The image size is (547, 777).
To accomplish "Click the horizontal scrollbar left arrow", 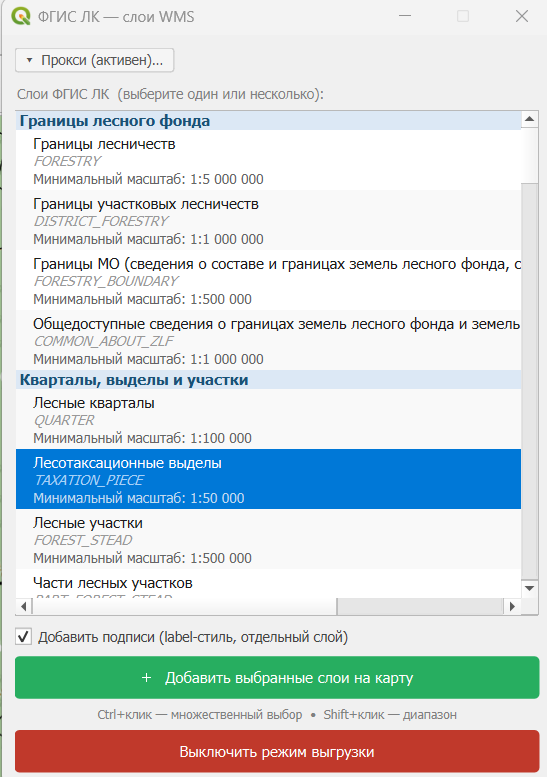I will (x=24, y=606).
